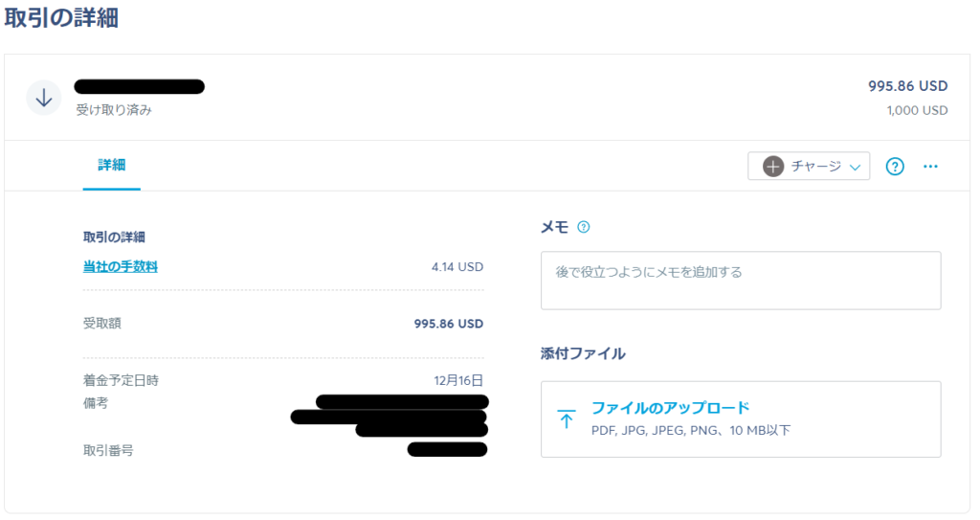980x520 pixels.
Task: Open the 当社の手数料 link
Action: coord(121,267)
